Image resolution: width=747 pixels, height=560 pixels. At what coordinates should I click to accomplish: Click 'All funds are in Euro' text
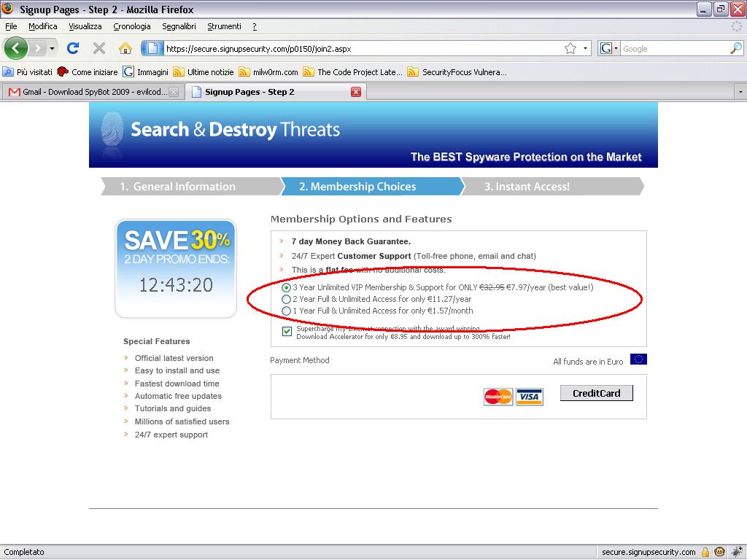pos(588,362)
